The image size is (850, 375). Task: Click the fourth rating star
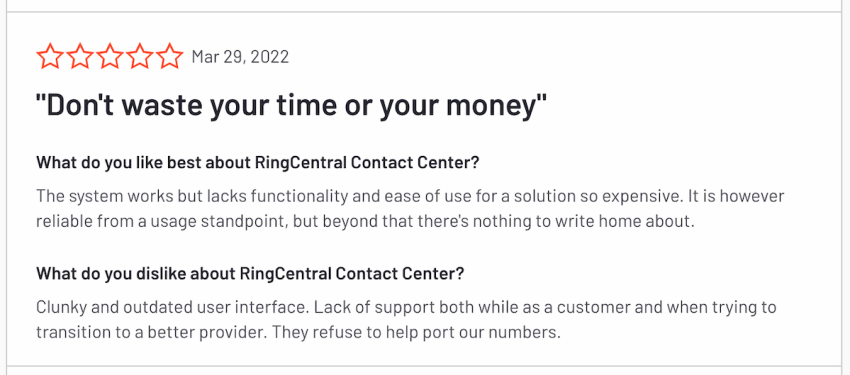click(140, 56)
